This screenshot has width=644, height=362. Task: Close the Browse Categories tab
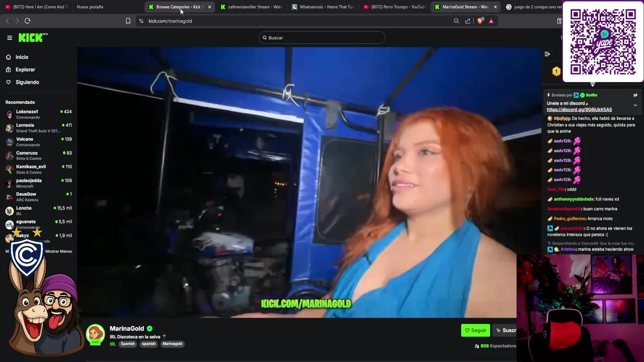point(209,7)
